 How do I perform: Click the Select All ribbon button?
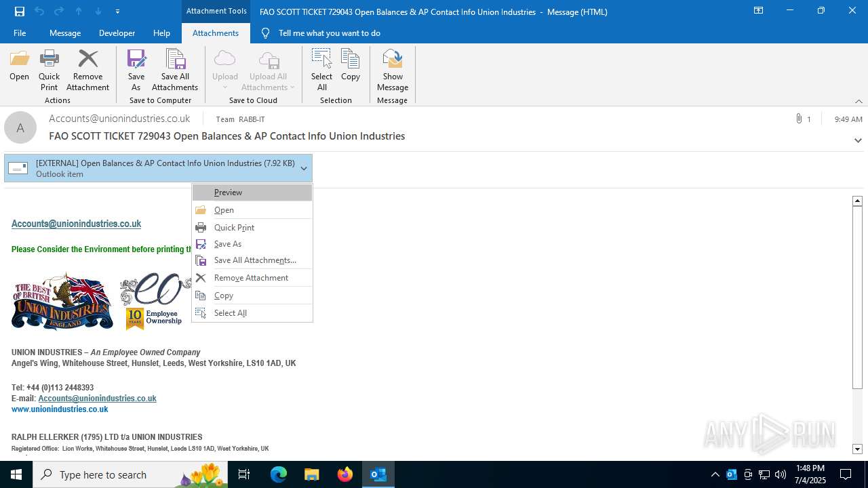tap(321, 70)
